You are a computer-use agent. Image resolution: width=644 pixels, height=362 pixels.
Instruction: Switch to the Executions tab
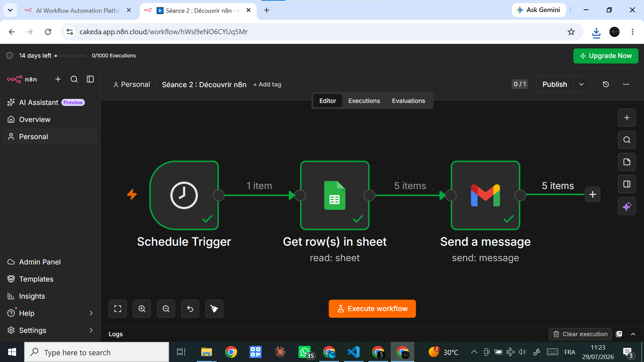point(364,101)
